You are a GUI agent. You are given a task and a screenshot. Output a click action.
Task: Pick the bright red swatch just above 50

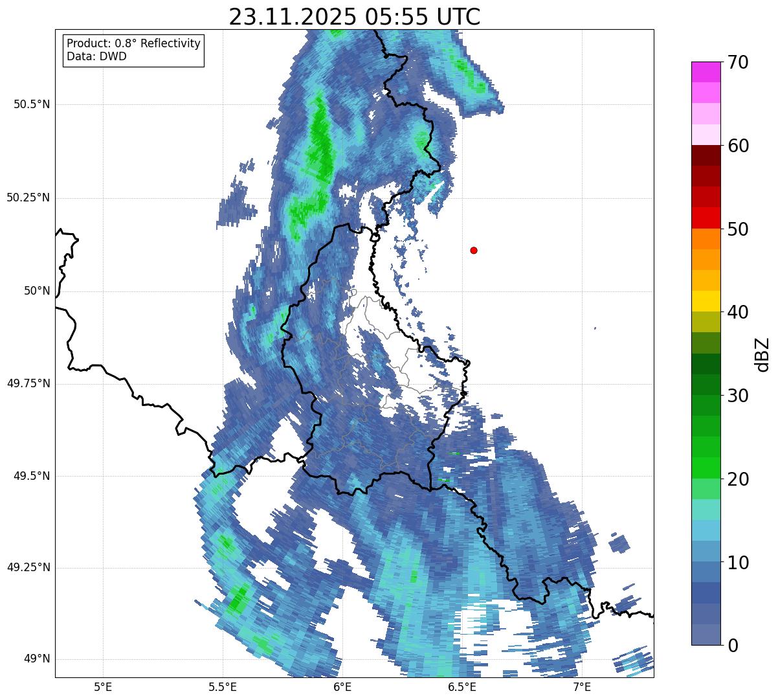(x=706, y=218)
